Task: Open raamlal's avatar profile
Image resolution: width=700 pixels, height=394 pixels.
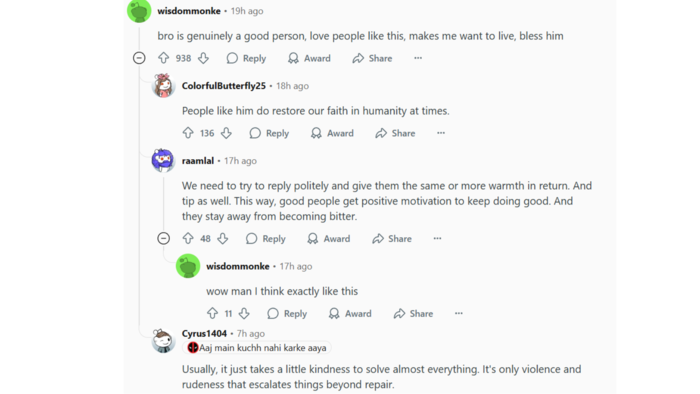Action: (163, 161)
